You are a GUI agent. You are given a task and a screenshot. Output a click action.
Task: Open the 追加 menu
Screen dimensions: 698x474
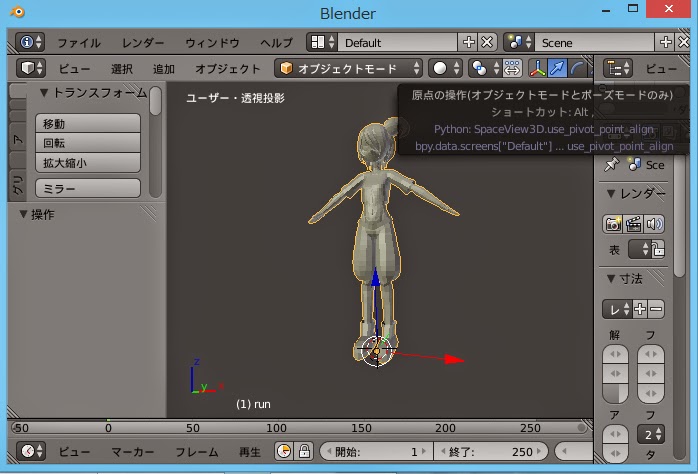(x=164, y=69)
